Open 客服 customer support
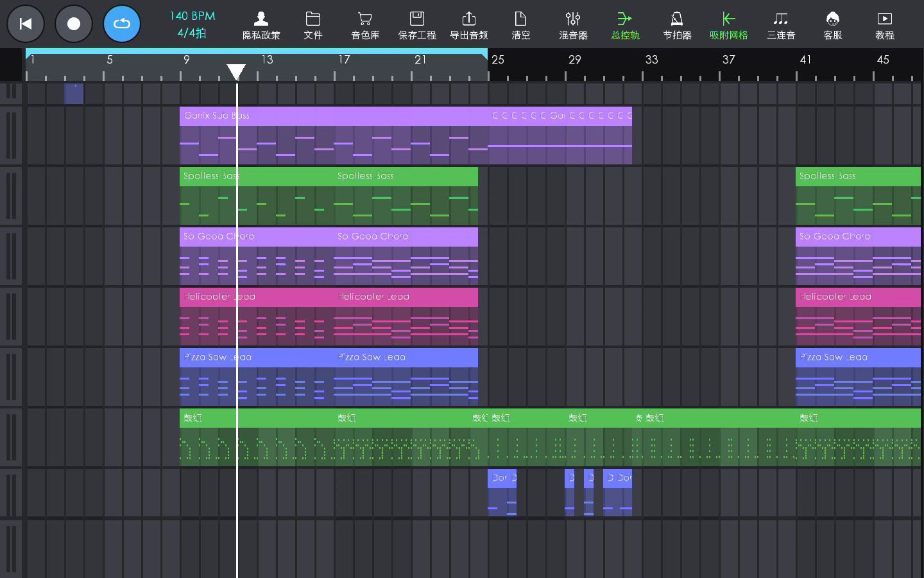The height and width of the screenshot is (578, 924). tap(833, 26)
